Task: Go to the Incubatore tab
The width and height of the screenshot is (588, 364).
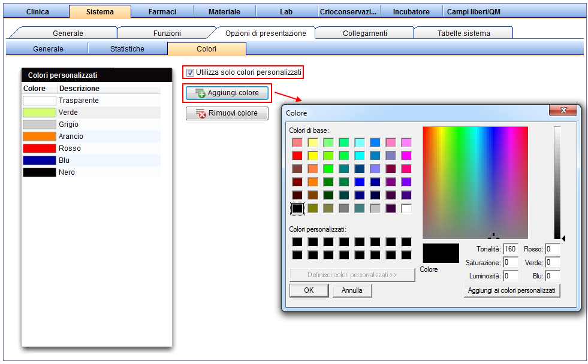Action: 411,11
